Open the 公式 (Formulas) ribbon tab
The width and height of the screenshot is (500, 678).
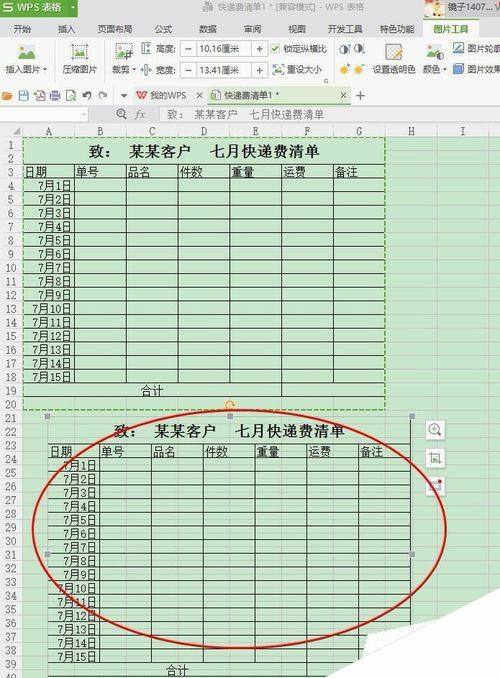pyautogui.click(x=163, y=29)
